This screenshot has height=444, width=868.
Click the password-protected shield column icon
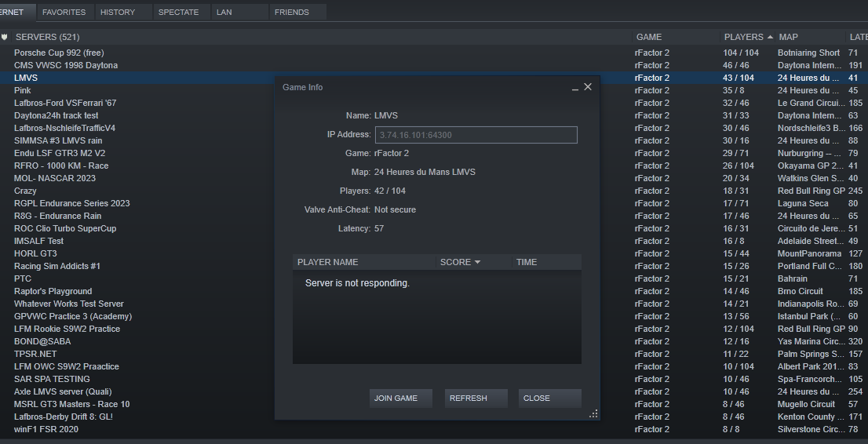click(x=5, y=37)
